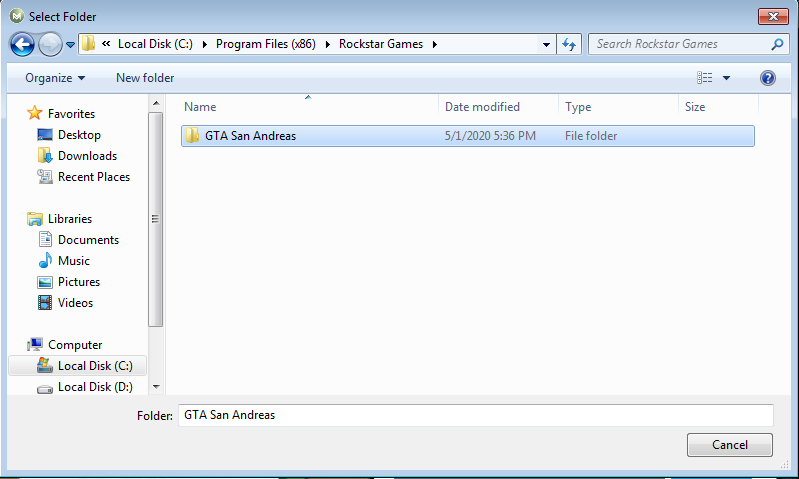Click the Favorites star icon
This screenshot has height=479, width=799.
click(35, 113)
